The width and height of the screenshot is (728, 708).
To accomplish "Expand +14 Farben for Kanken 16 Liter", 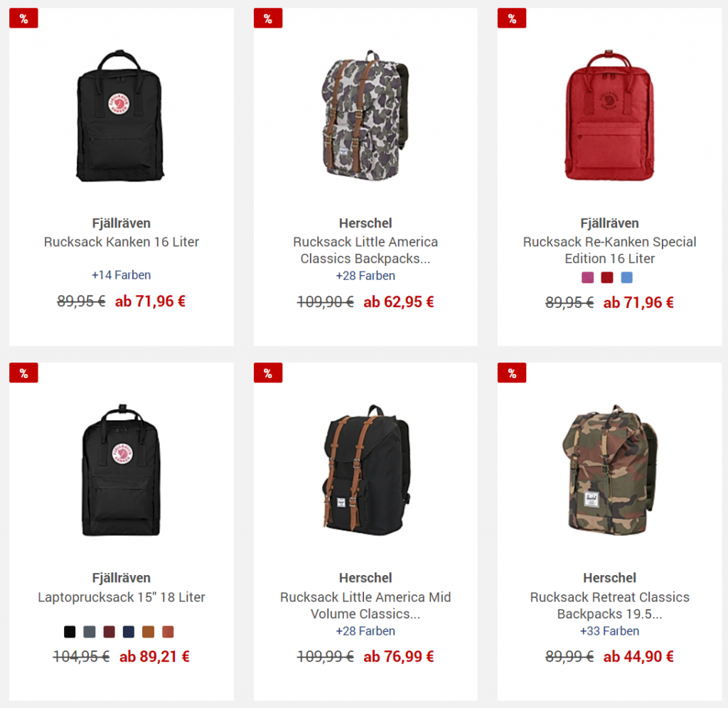I will tap(121, 275).
